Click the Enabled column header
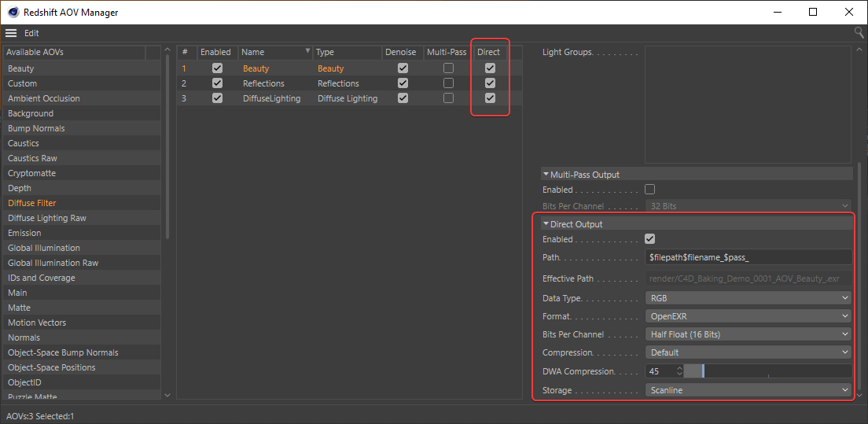The height and width of the screenshot is (424, 868). pyautogui.click(x=217, y=52)
